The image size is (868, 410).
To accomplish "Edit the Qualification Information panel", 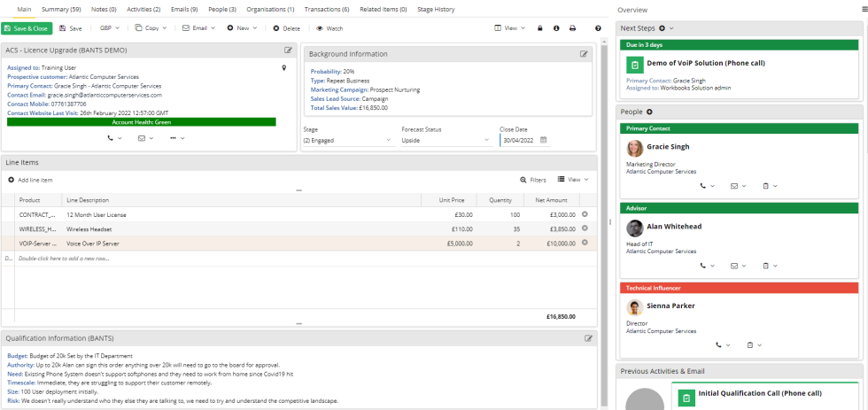I will tap(588, 338).
